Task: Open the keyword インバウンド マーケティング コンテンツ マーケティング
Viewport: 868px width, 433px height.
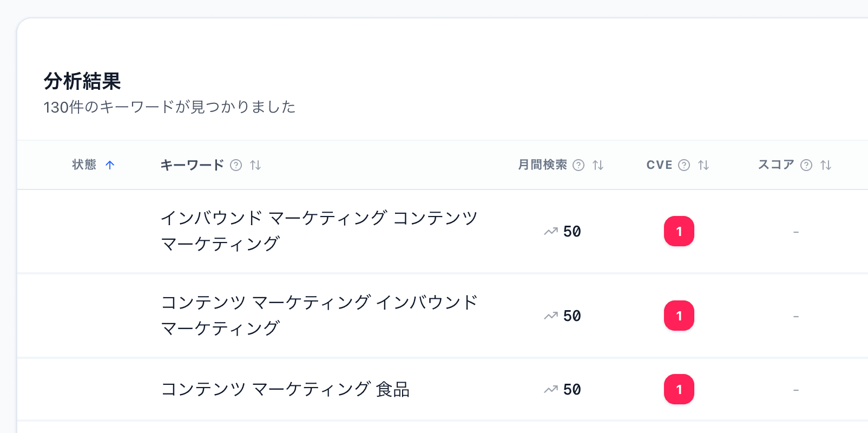Action: tap(318, 229)
